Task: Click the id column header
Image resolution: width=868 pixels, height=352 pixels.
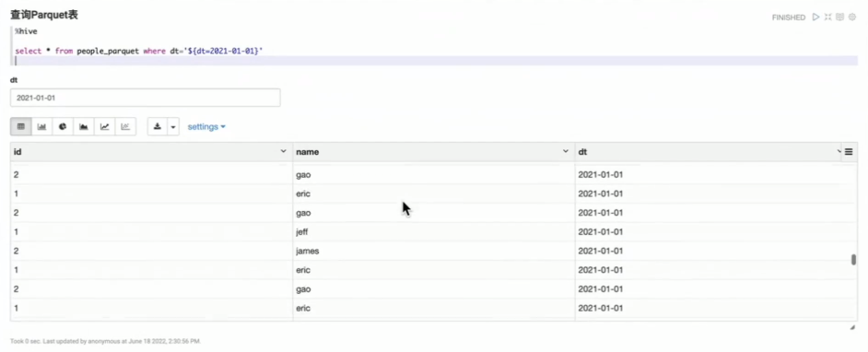Action: click(152, 152)
